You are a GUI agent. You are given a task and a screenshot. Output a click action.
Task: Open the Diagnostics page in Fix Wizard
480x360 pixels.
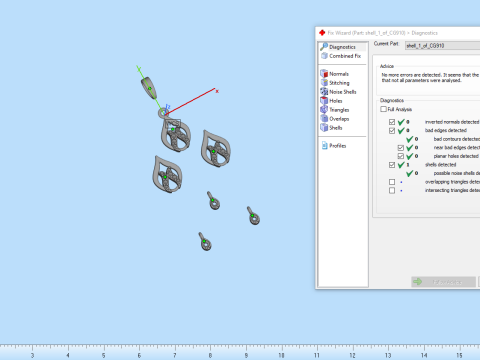pyautogui.click(x=342, y=47)
